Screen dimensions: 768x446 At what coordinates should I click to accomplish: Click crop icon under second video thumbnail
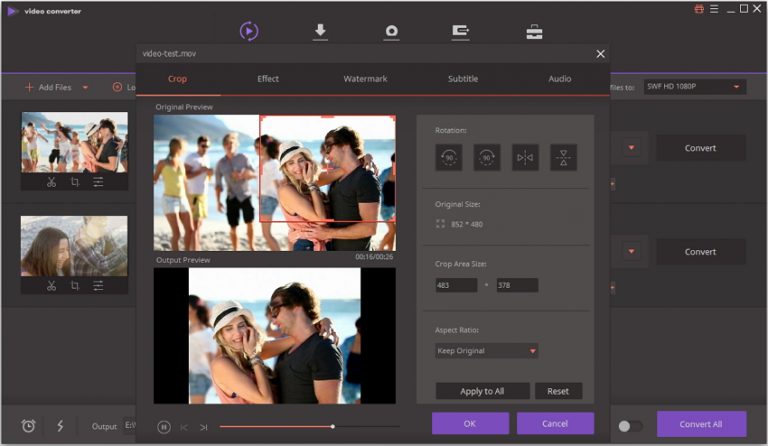tap(75, 286)
